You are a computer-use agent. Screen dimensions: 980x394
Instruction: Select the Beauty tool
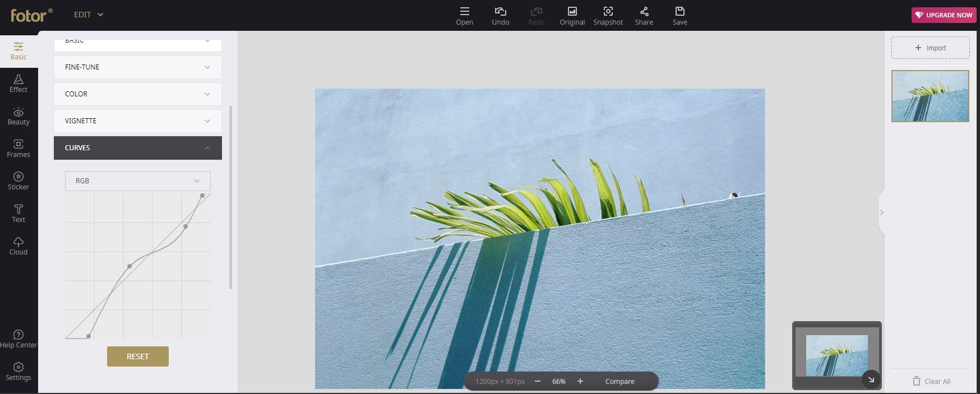coord(19,116)
